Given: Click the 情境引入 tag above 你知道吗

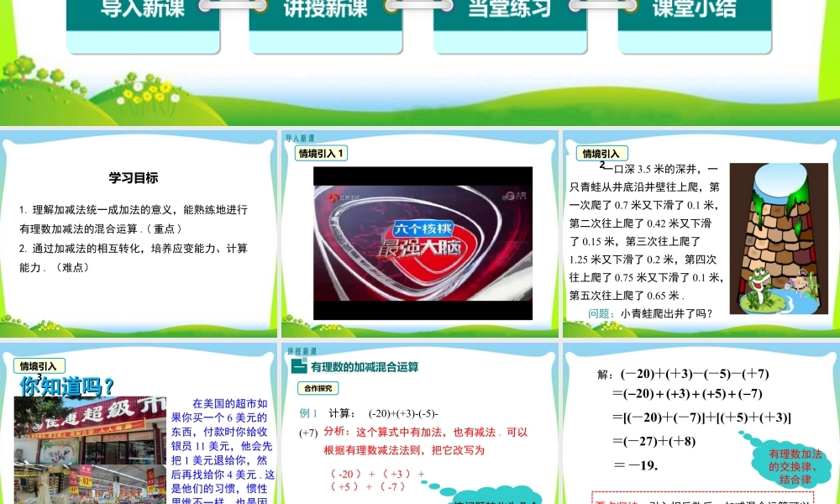Looking at the screenshot, I should 39,365.
